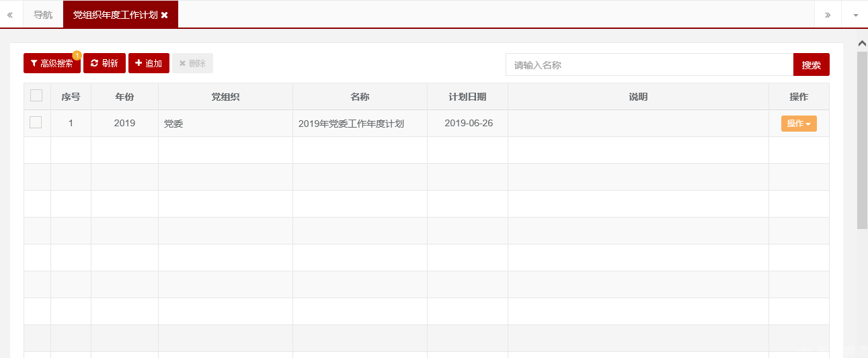Screen dimensions: 868x358
Task: Click the 年份 column header
Action: coord(124,97)
